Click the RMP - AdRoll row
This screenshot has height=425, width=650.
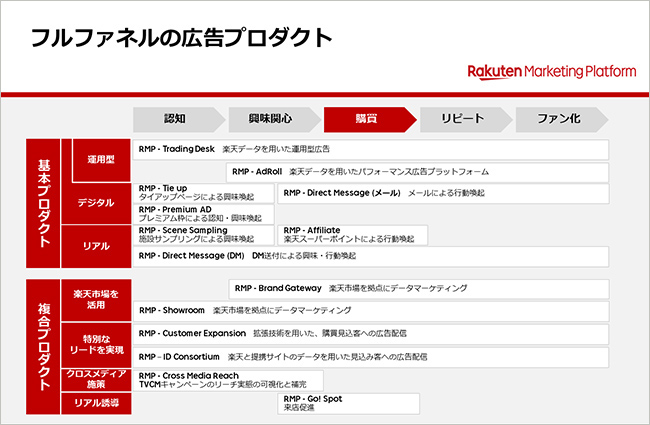[417, 172]
